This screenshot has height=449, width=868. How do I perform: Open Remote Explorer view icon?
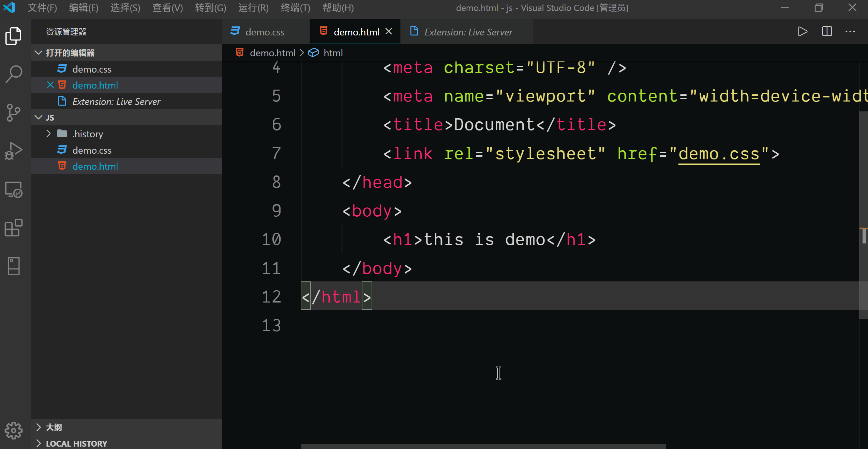point(14,190)
